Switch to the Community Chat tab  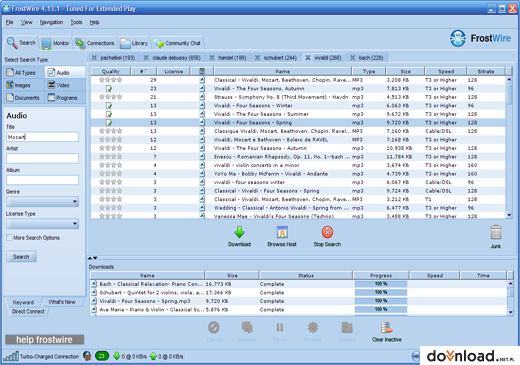tap(177, 43)
